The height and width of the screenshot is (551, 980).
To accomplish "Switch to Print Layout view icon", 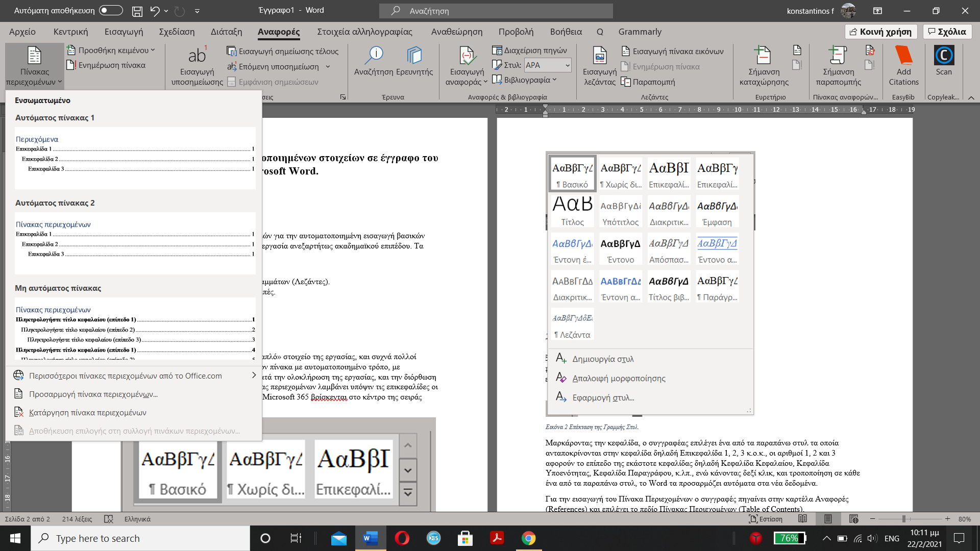I will (x=828, y=519).
